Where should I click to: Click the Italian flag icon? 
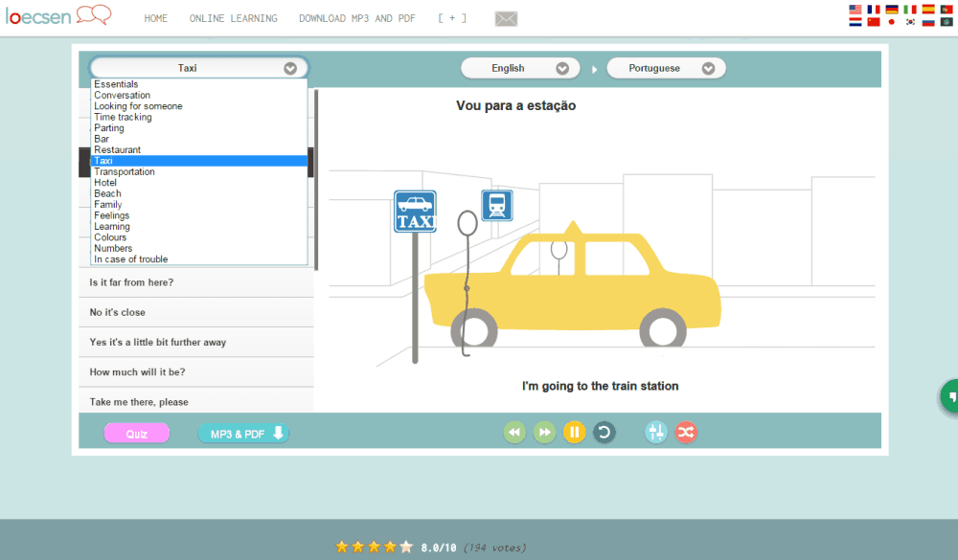point(910,10)
